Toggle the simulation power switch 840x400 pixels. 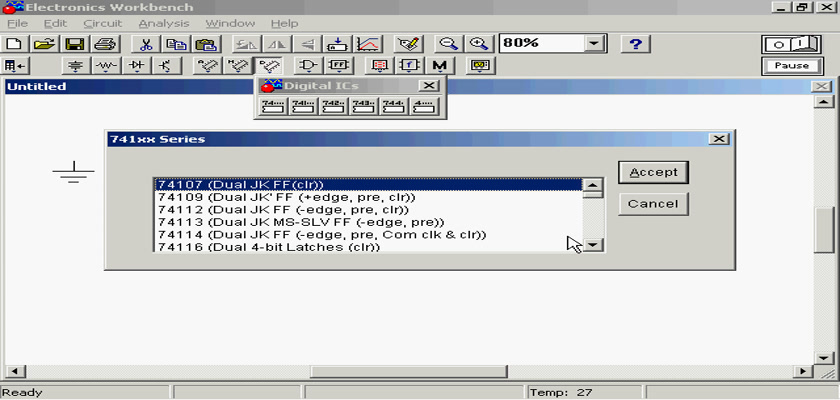[x=792, y=44]
